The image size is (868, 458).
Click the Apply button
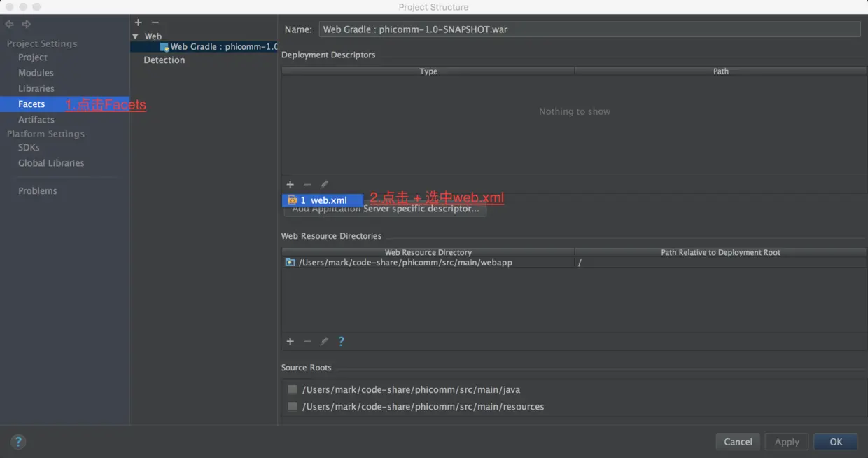point(787,442)
